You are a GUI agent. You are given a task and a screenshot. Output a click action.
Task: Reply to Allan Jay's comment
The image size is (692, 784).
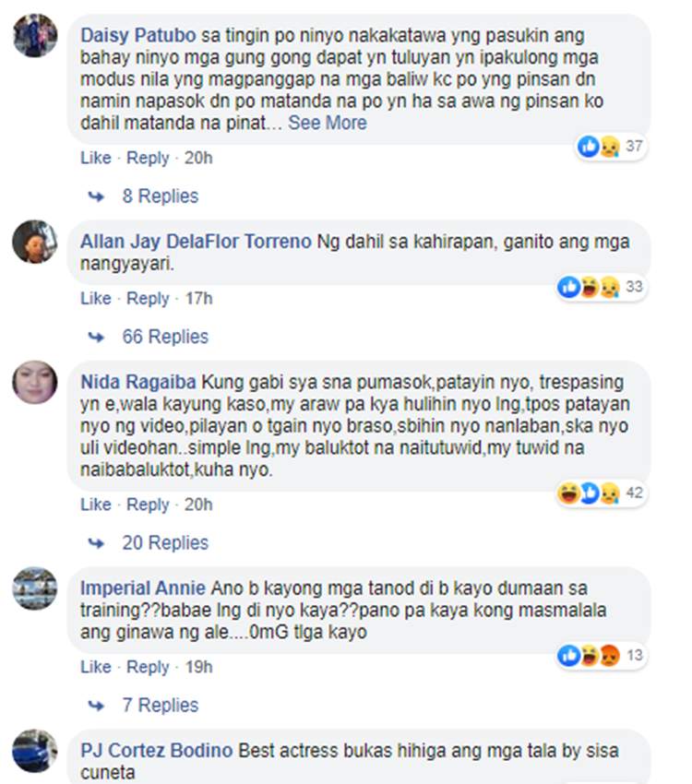[148, 299]
